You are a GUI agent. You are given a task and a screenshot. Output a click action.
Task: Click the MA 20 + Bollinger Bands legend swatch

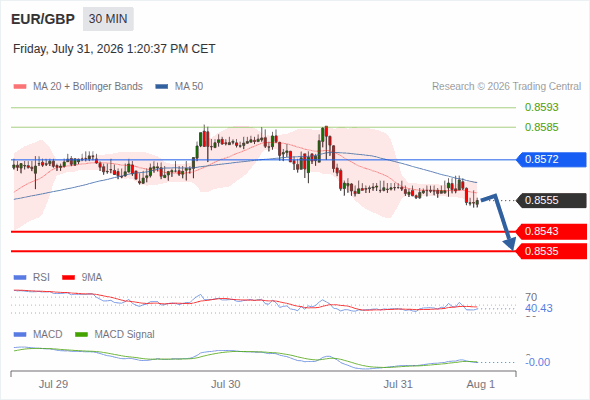(20, 87)
